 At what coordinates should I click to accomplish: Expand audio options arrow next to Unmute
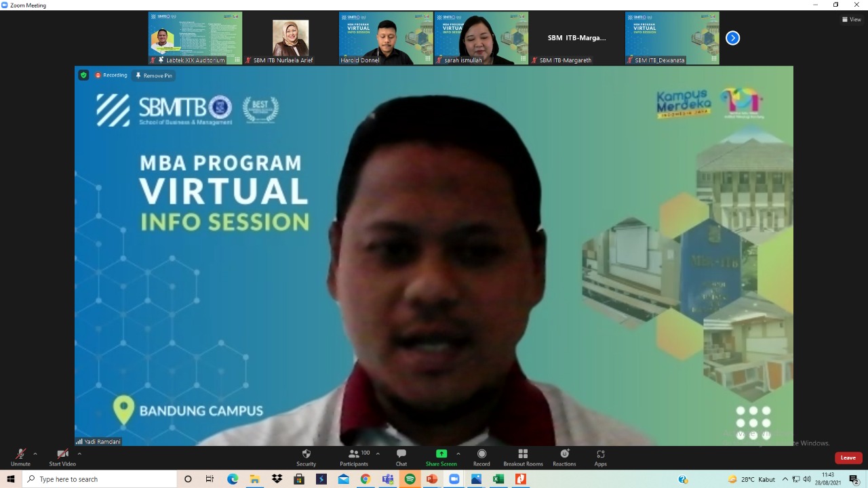35,453
